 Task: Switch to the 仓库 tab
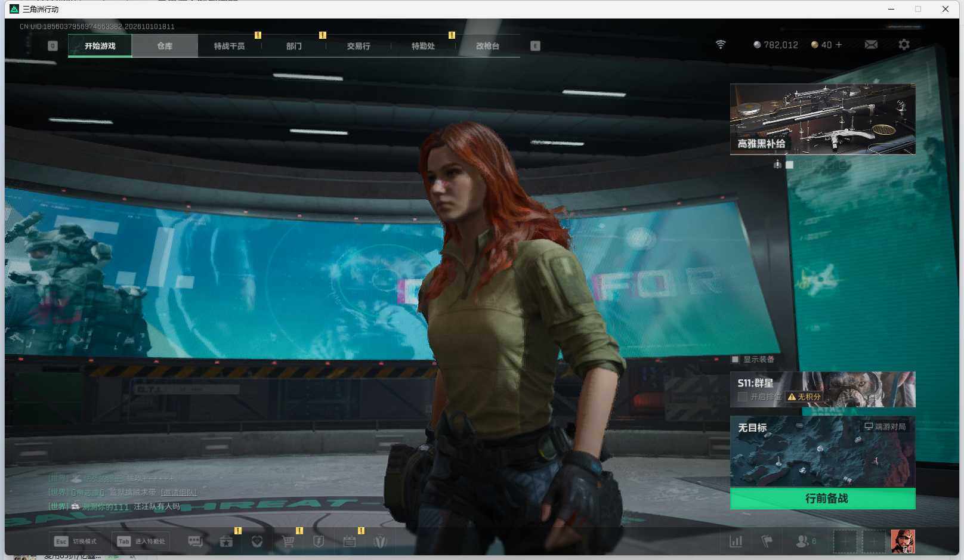[x=165, y=46]
